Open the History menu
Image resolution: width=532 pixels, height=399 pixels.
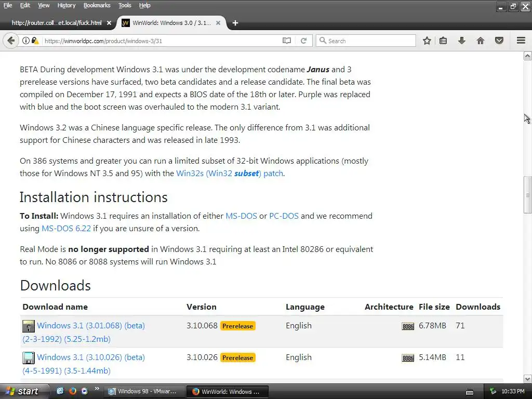pyautogui.click(x=66, y=5)
